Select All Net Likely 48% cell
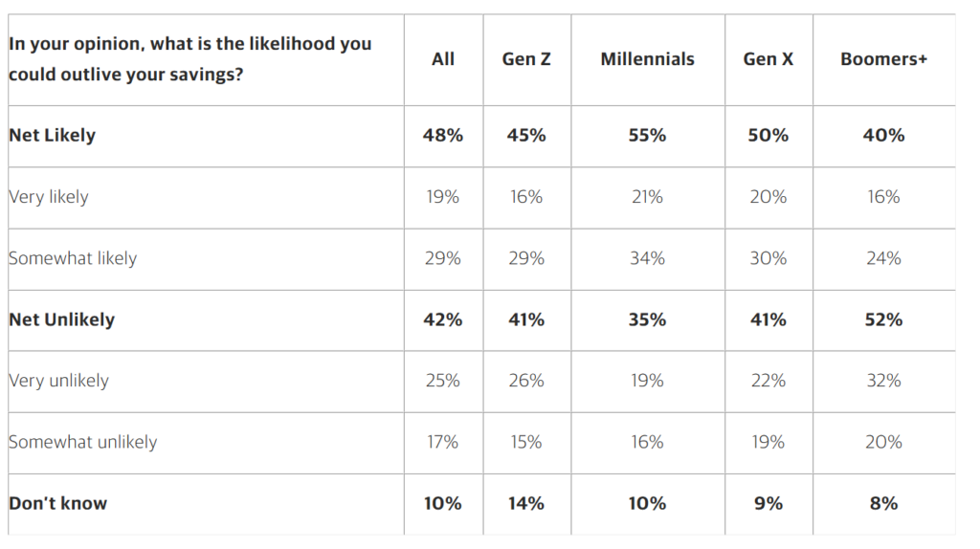980x549 pixels. pos(442,136)
